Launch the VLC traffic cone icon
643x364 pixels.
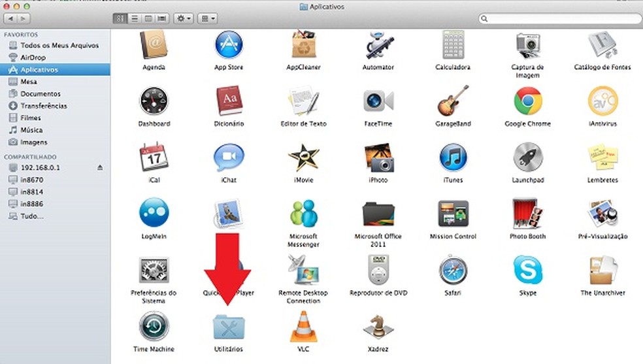(303, 326)
